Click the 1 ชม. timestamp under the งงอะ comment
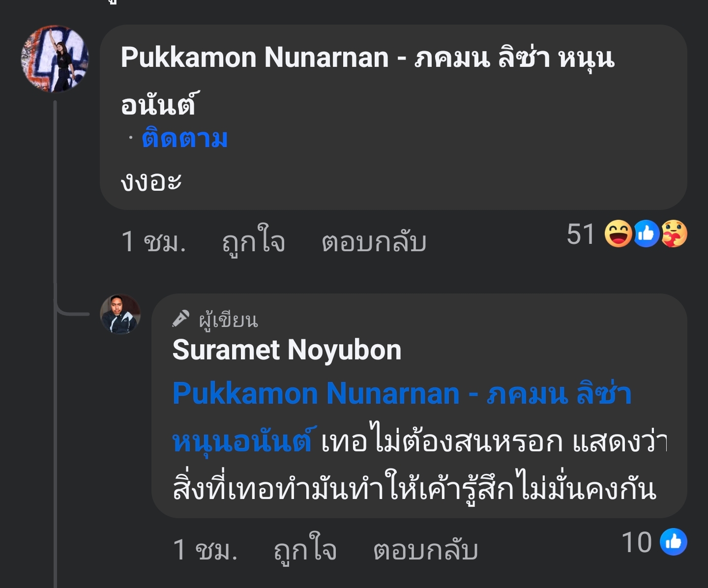 click(153, 242)
